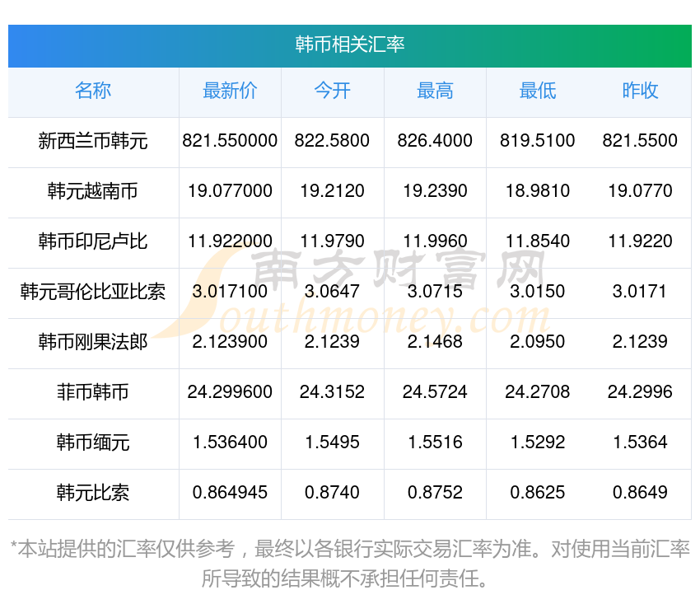
Task: Open the 韩元比索 row name
Action: tap(93, 493)
